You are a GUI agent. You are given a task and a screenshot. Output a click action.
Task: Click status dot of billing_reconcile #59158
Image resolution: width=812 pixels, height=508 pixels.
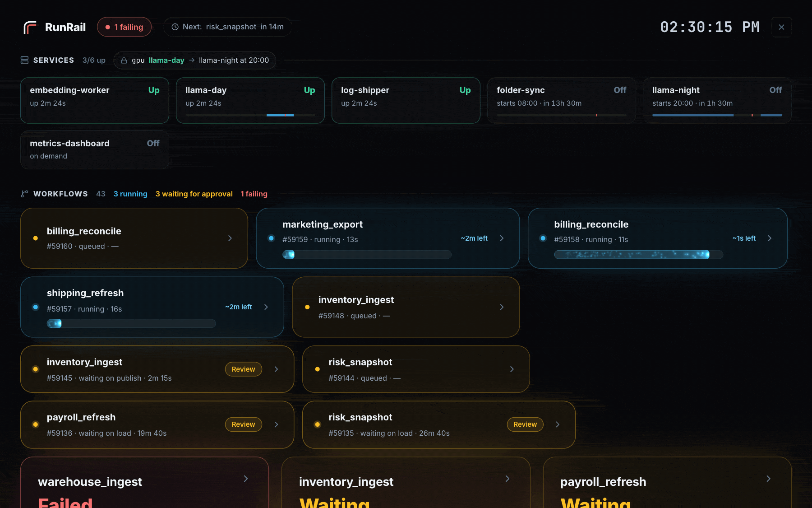click(543, 238)
